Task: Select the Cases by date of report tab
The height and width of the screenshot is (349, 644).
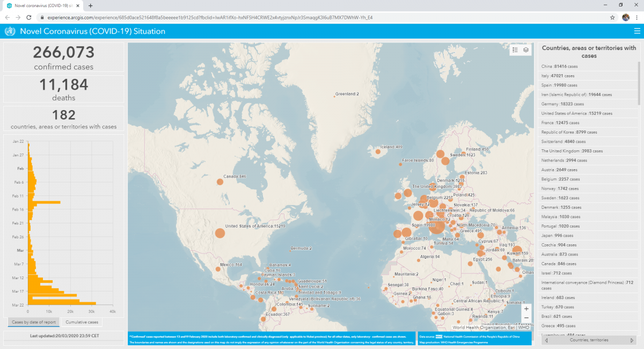Action: pos(33,322)
